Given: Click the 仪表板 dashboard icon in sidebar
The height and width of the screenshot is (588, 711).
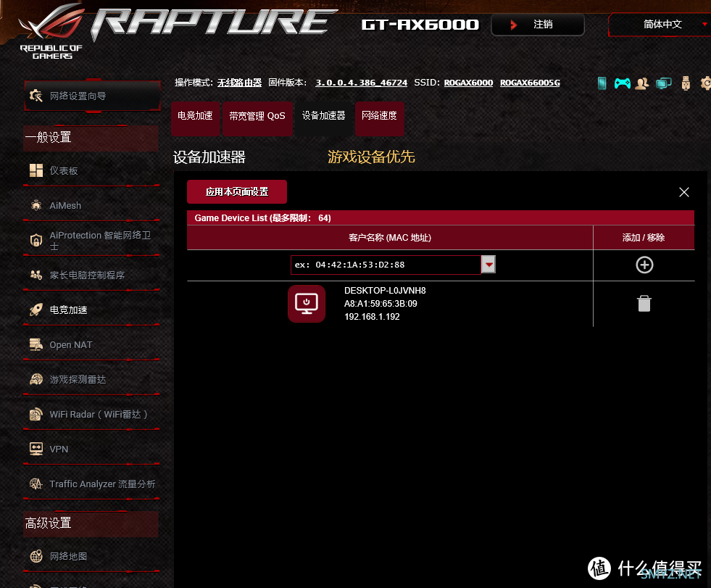Looking at the screenshot, I should point(36,170).
